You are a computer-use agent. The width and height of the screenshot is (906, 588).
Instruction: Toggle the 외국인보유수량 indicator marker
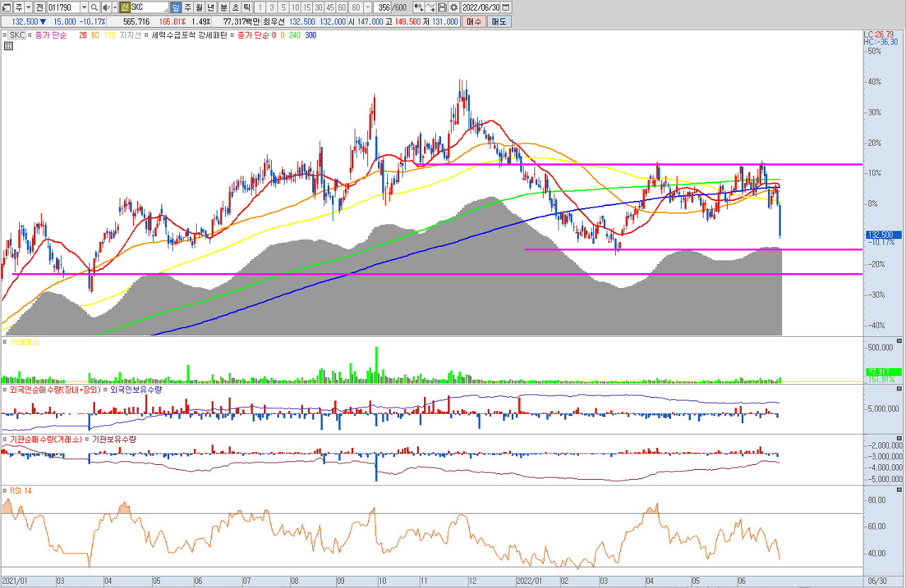pyautogui.click(x=105, y=389)
